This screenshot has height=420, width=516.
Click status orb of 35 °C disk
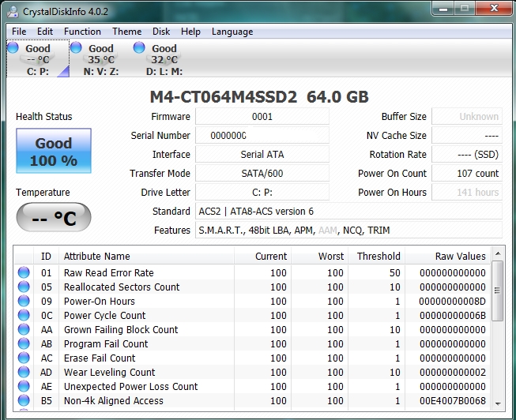(76, 47)
